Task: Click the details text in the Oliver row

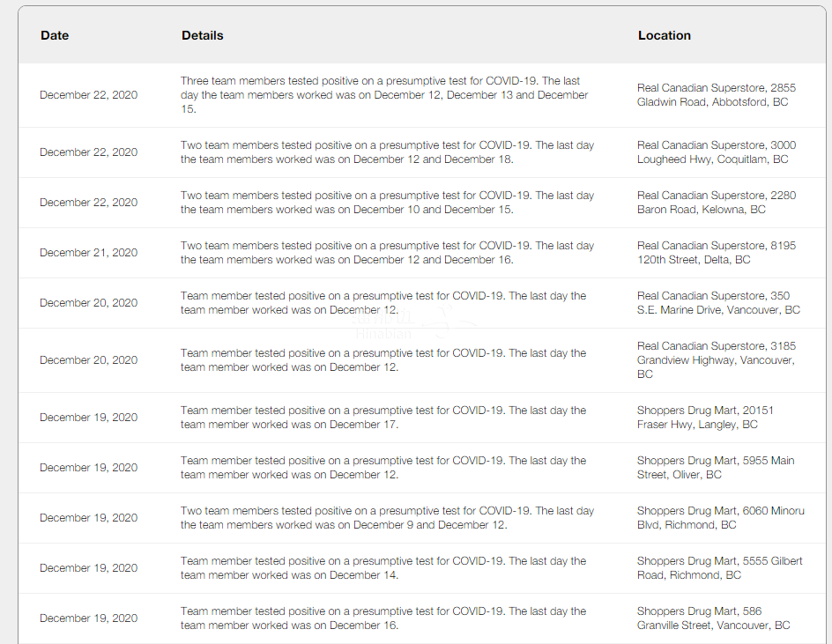Action: 383,468
